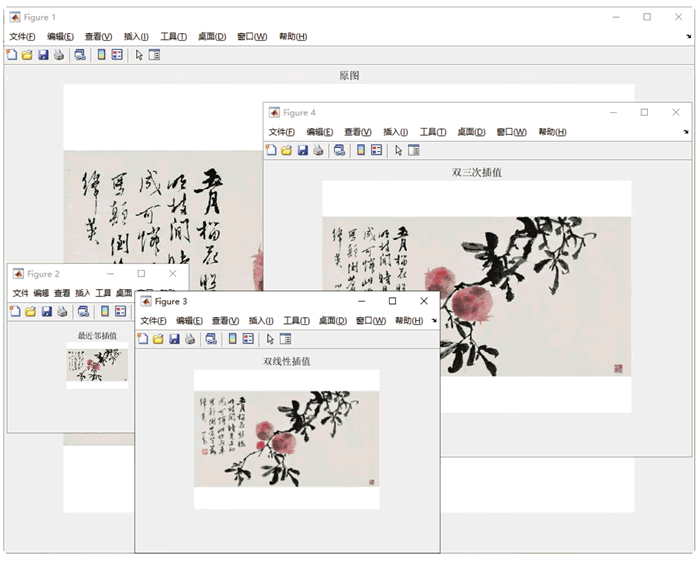Select Edit Plot arrow in Figure 4 toolbar
The width and height of the screenshot is (700, 562).
click(398, 150)
